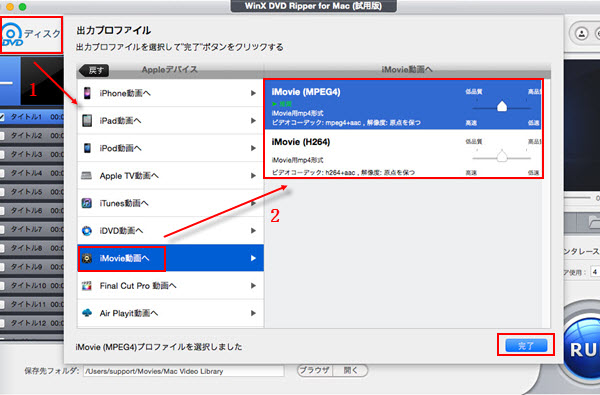This screenshot has height=395, width=600.
Task: Click the user account icon at top right
Action: coord(582,34)
